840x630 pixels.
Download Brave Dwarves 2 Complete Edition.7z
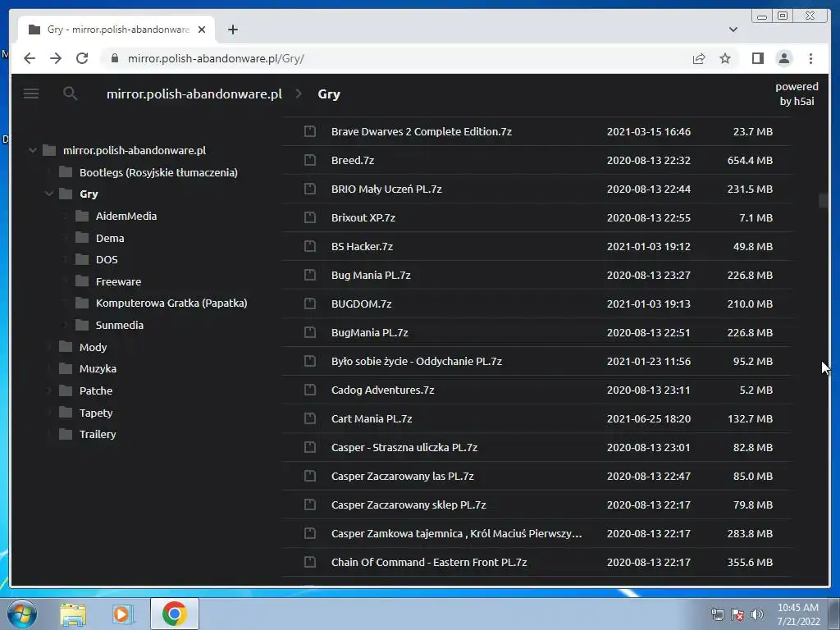(422, 131)
